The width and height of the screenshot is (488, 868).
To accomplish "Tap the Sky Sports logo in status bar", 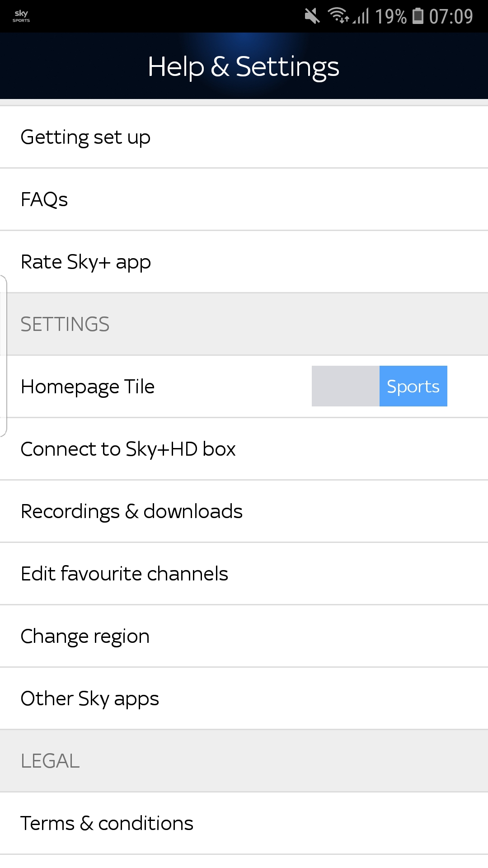I will (x=21, y=15).
